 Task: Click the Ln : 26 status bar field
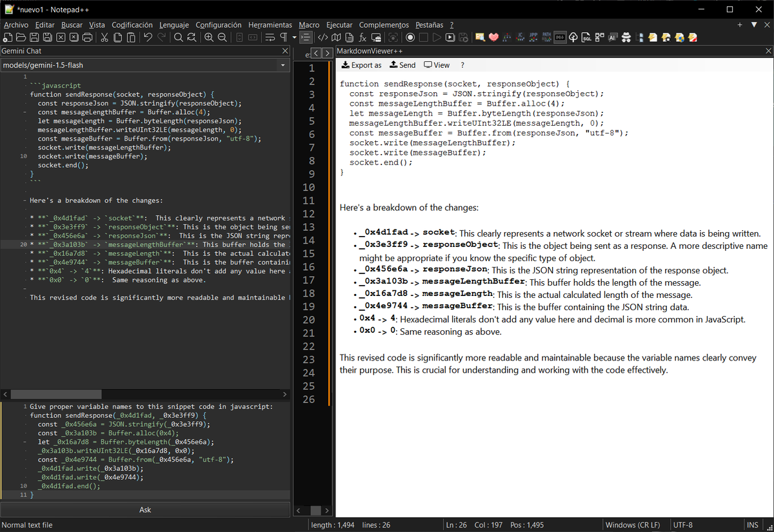click(457, 525)
